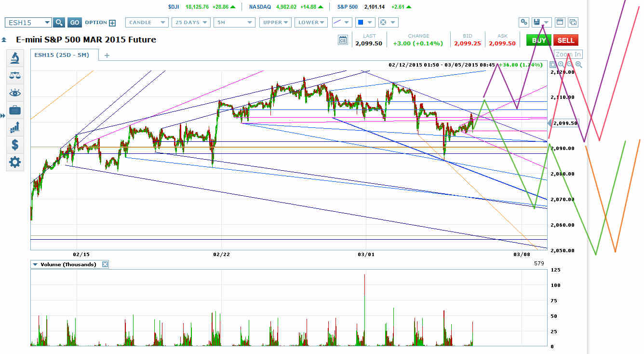The width and height of the screenshot is (644, 354).
Task: Close the Volume (Thousands) panel
Action: [x=106, y=264]
